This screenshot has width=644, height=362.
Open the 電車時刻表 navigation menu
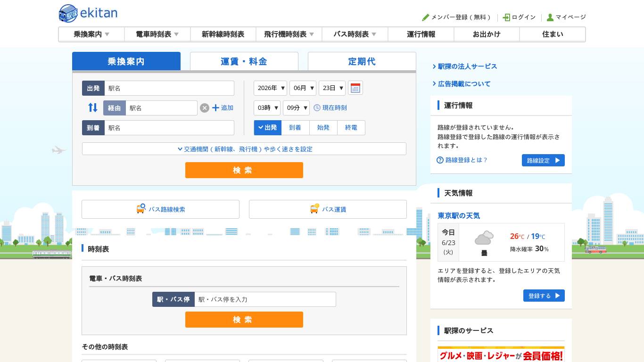click(157, 34)
